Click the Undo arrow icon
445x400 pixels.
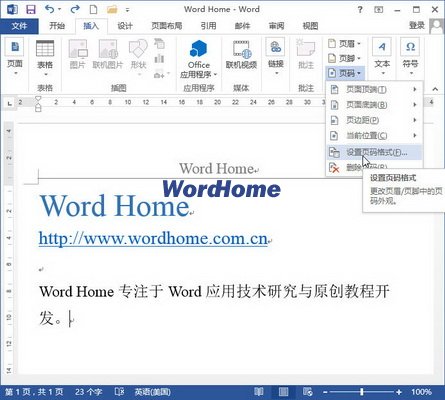coord(50,9)
